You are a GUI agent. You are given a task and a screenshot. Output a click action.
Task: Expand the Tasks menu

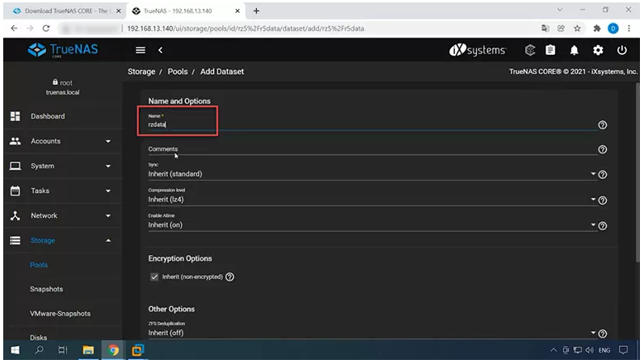[x=61, y=190]
